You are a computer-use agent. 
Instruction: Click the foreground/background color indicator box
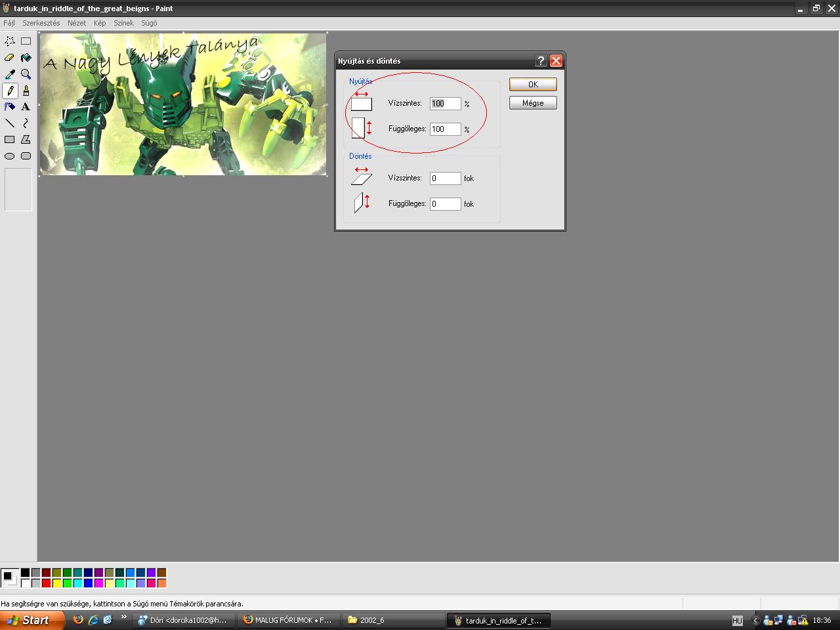(10, 578)
